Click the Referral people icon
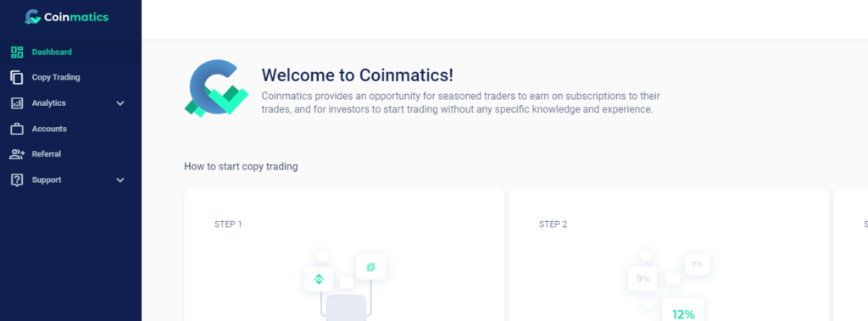 (x=17, y=154)
